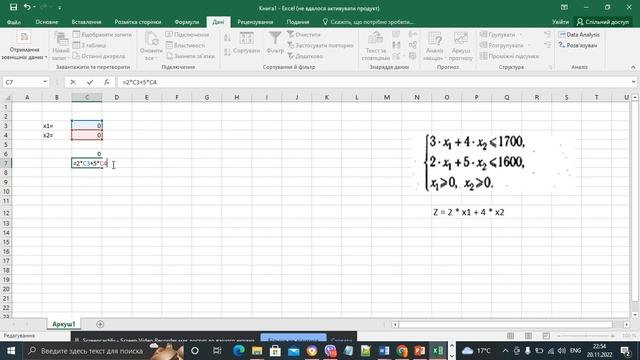Select cell C4 with value 0
The height and width of the screenshot is (360, 640).
point(87,135)
